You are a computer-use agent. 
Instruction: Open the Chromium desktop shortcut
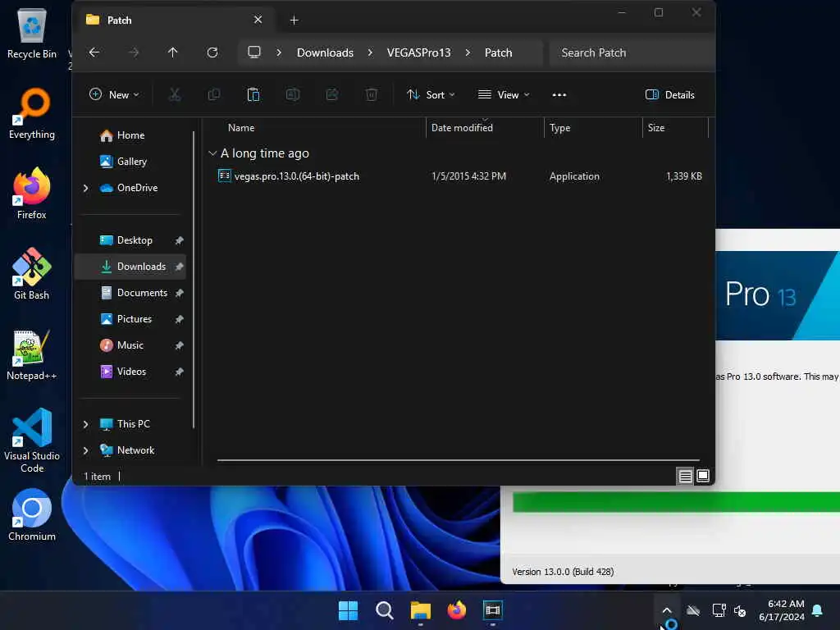coord(32,515)
